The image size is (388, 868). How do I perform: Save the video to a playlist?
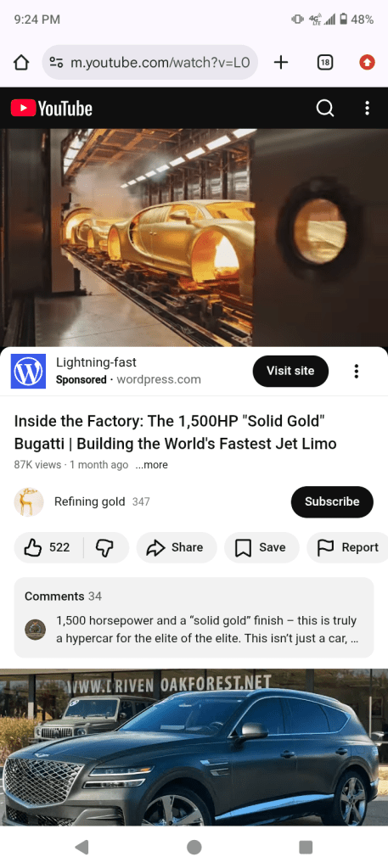(x=261, y=547)
